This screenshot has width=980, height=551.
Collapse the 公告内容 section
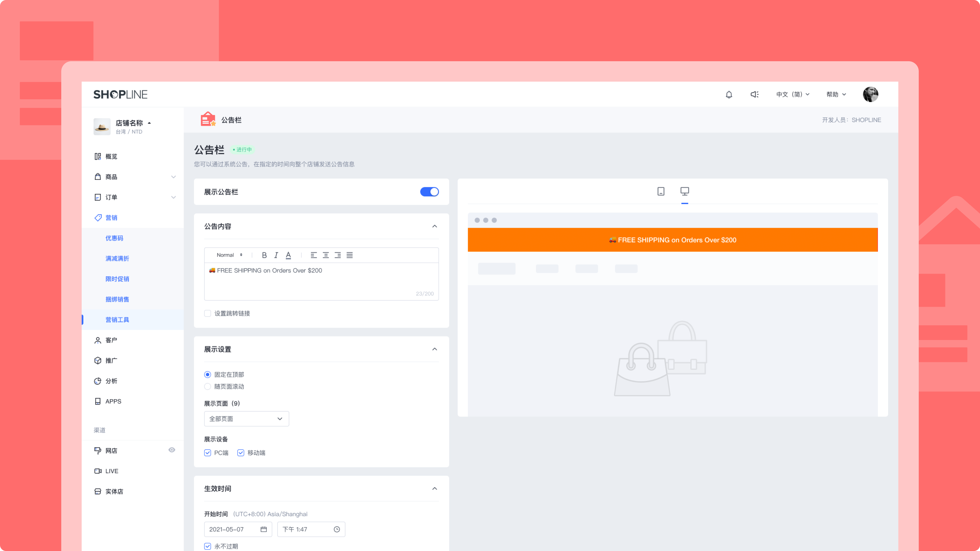tap(434, 226)
